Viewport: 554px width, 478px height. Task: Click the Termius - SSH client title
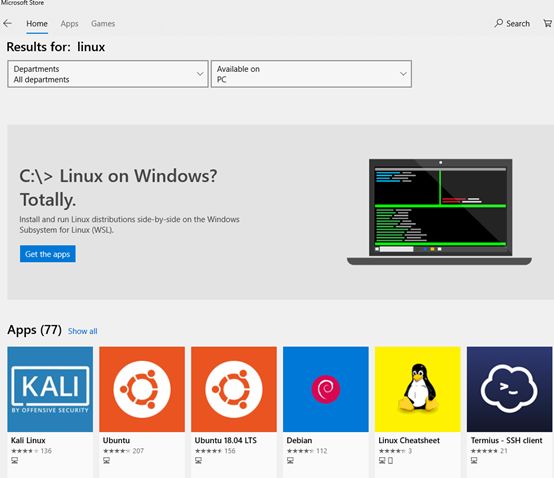tap(506, 440)
